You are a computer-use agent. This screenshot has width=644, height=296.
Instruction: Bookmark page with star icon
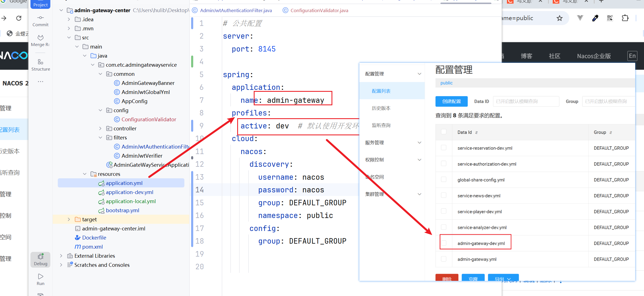(x=559, y=18)
